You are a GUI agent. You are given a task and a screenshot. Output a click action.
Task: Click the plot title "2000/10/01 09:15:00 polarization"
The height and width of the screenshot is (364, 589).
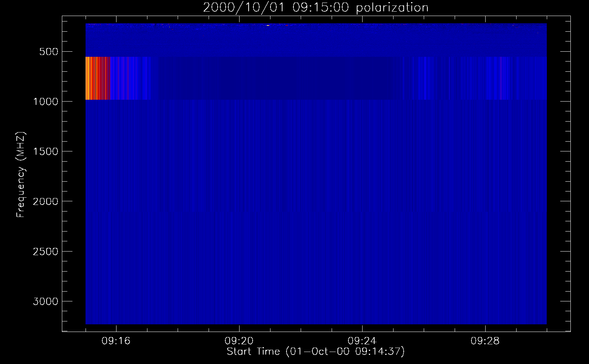(316, 8)
